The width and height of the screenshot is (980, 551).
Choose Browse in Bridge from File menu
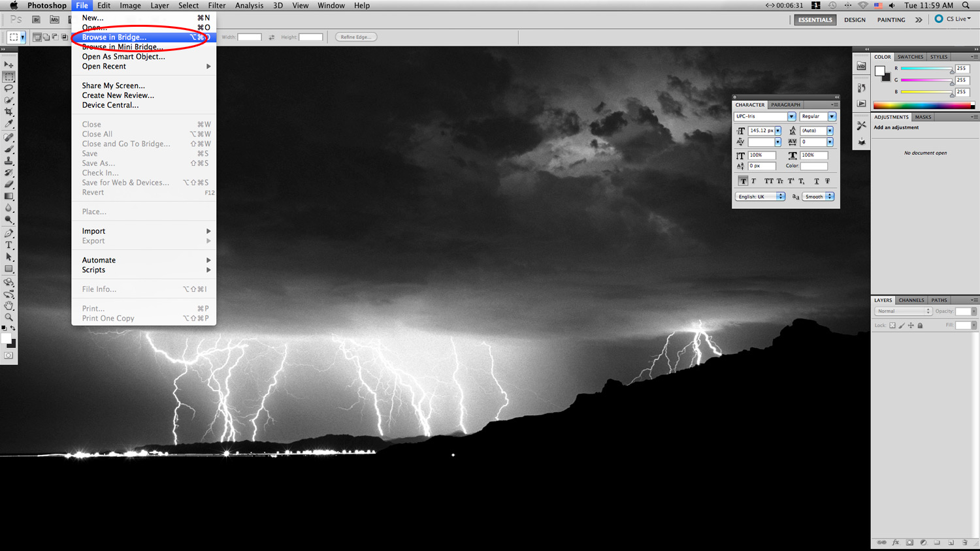click(x=114, y=37)
